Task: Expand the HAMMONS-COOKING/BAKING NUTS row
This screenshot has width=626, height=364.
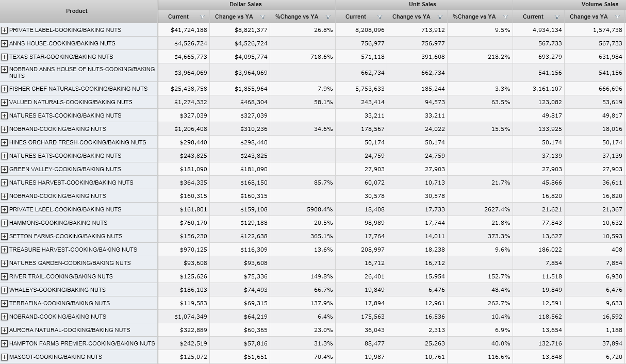Action: pyautogui.click(x=5, y=223)
